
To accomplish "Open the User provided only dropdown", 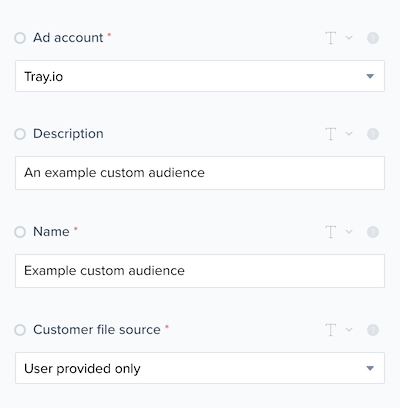I will (x=200, y=368).
